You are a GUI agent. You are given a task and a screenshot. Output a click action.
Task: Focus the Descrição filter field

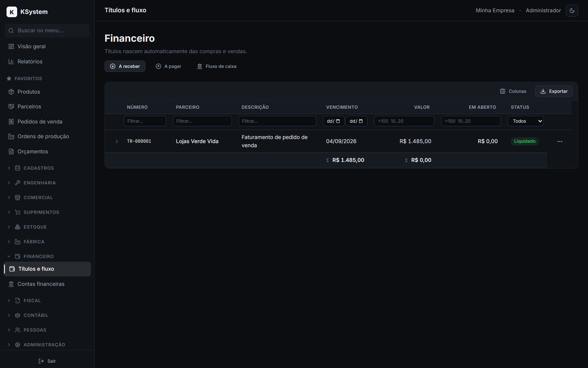277,121
